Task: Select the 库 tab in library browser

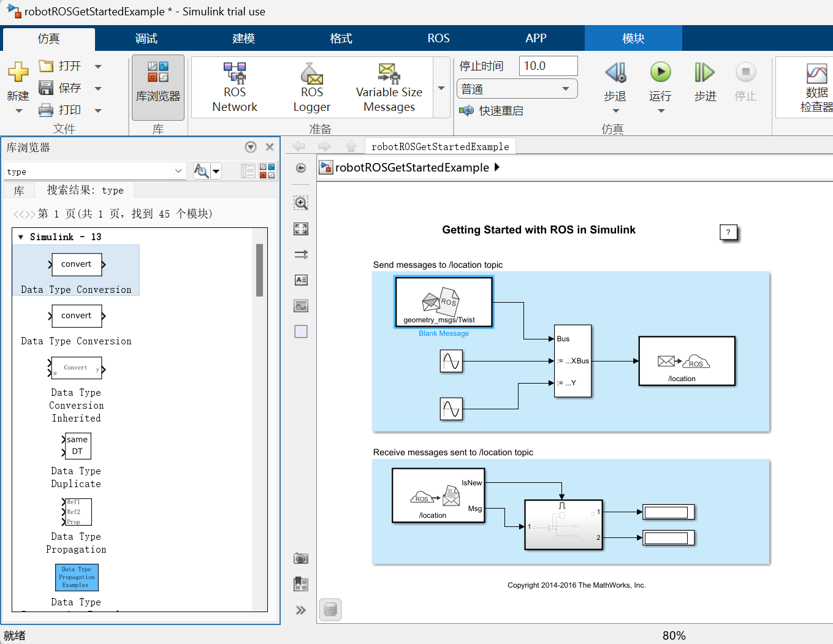Action: [19, 191]
